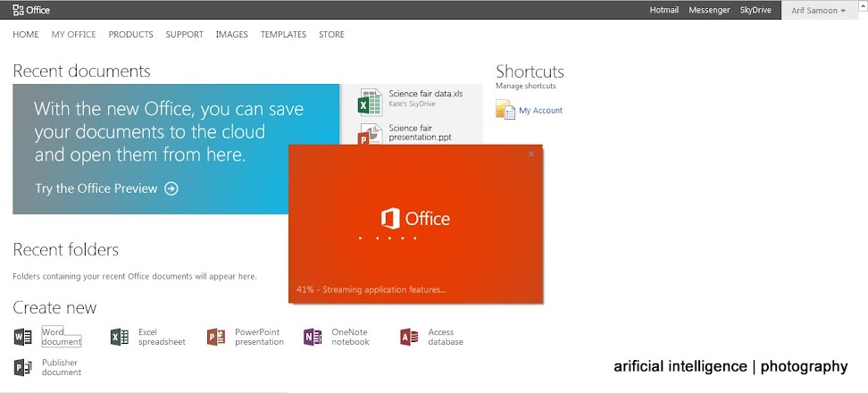Screen dimensions: 868x393
Task: Open the PRODUCTS menu item
Action: tap(130, 34)
